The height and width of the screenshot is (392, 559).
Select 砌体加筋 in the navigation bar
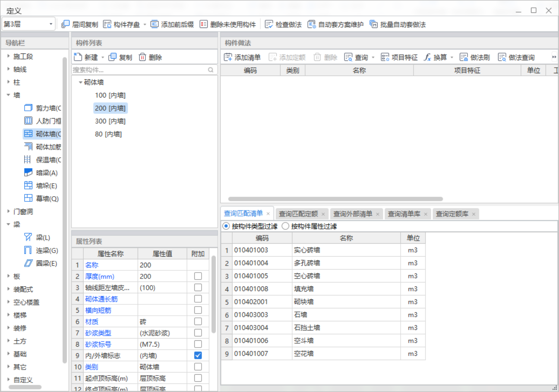pos(42,147)
